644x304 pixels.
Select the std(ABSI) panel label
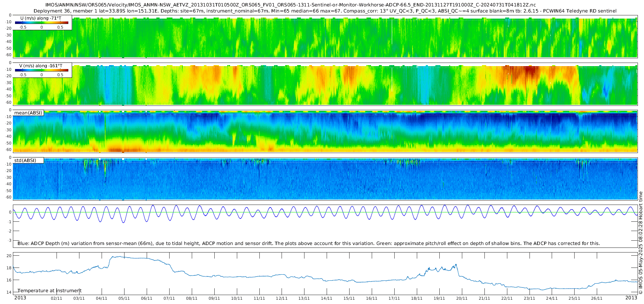29,161
